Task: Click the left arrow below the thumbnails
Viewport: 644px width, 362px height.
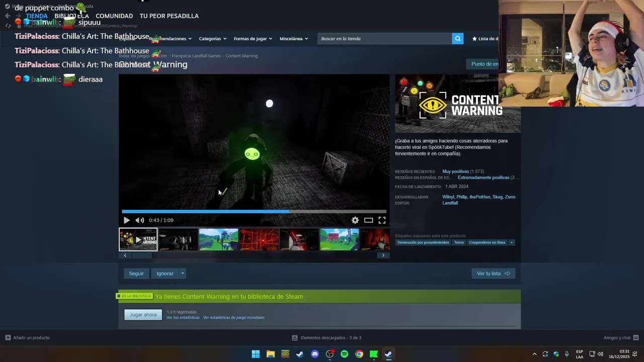Action: (125, 255)
